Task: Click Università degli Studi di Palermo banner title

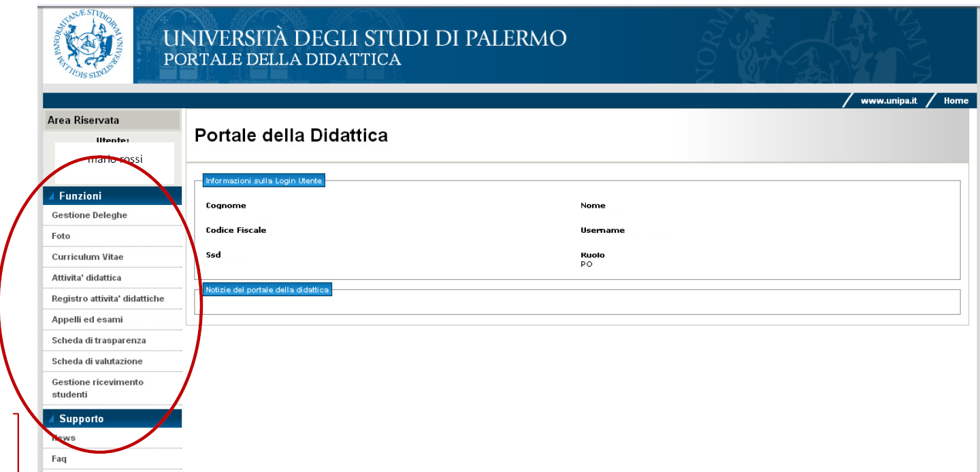Action: click(x=365, y=38)
